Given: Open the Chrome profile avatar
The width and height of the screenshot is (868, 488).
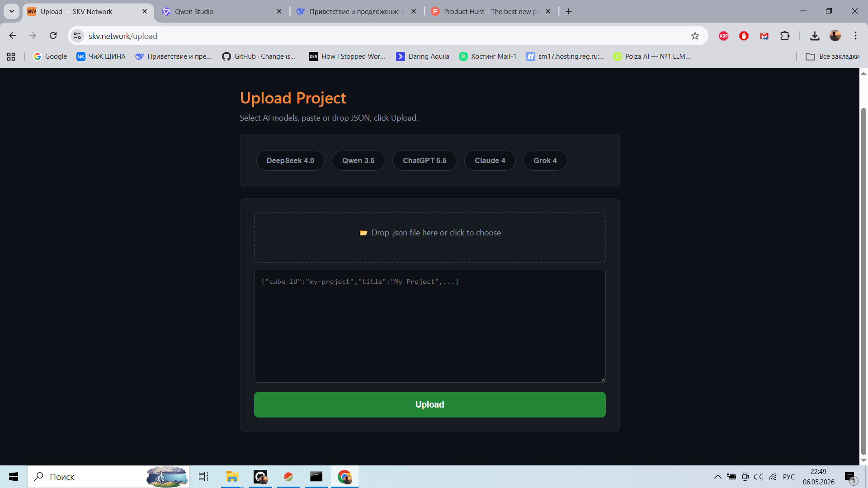Looking at the screenshot, I should point(835,36).
